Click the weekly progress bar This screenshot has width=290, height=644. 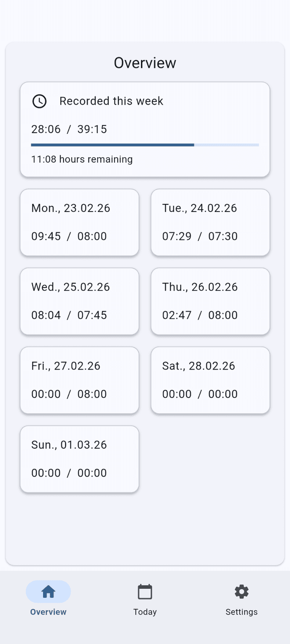point(145,144)
